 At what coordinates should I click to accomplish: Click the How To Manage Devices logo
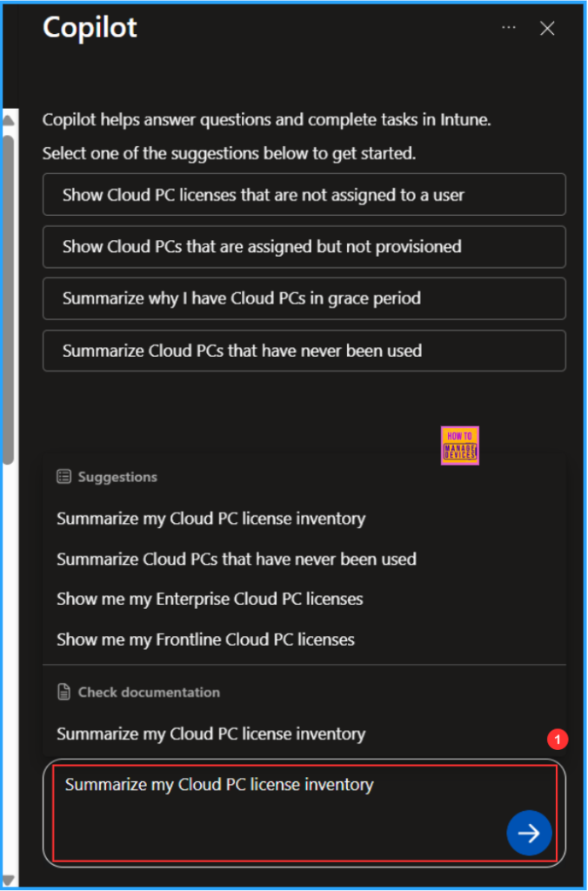click(x=460, y=445)
